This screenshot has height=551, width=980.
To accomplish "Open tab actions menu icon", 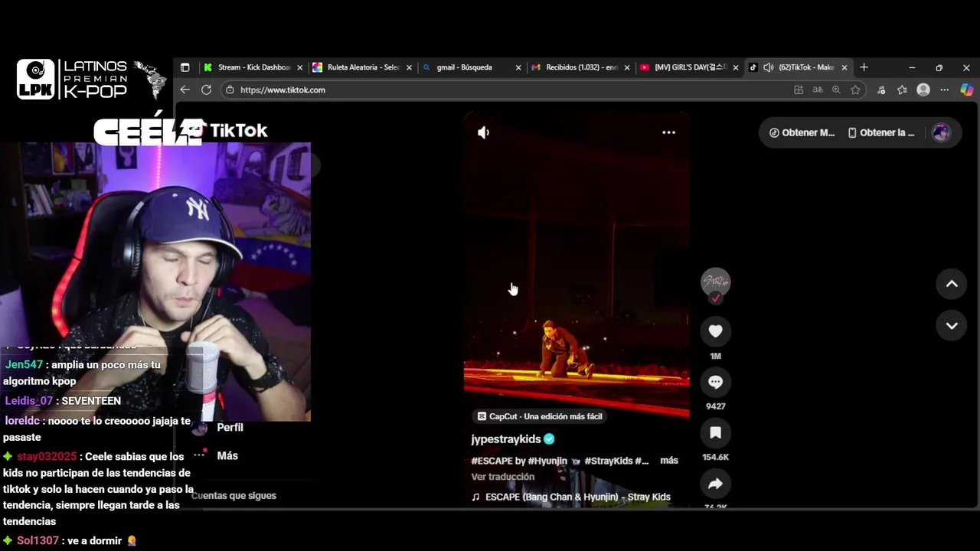I will point(185,67).
